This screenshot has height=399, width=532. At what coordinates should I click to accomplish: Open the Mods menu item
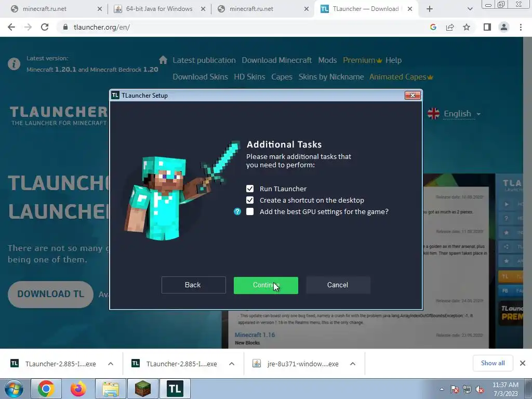pos(327,60)
